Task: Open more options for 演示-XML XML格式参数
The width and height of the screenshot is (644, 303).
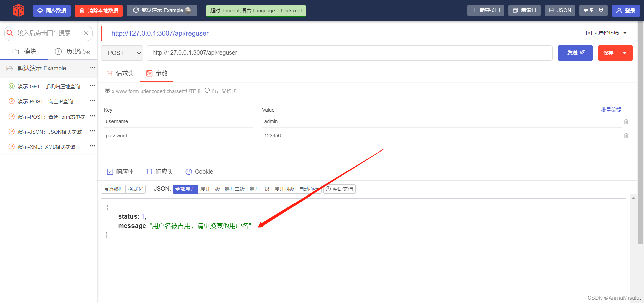Action: coord(93,146)
